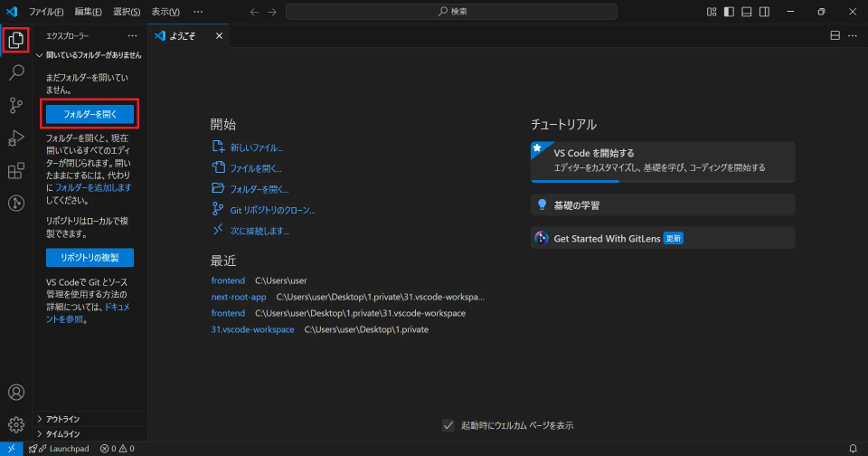
Task: Collapse the 開いているフォルダーがありません section
Action: tap(90, 55)
